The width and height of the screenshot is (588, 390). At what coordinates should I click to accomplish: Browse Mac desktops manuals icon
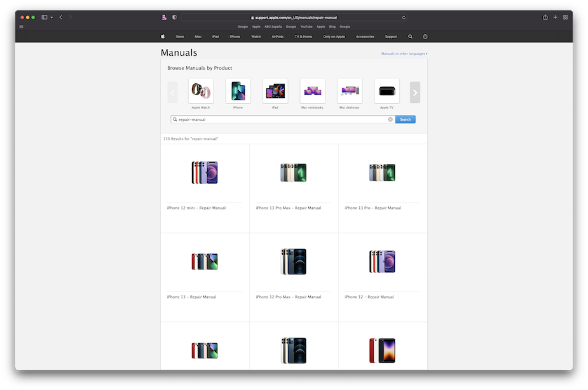point(350,91)
